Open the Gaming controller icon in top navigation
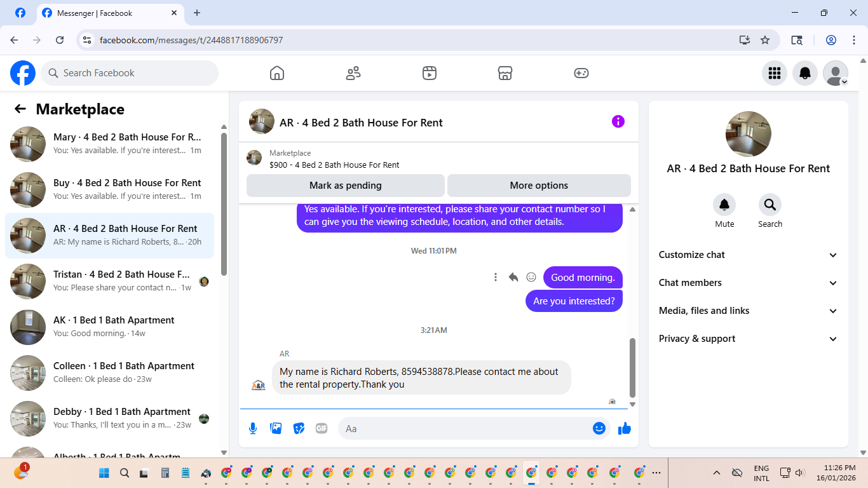Viewport: 868px width, 488px height. pos(581,73)
